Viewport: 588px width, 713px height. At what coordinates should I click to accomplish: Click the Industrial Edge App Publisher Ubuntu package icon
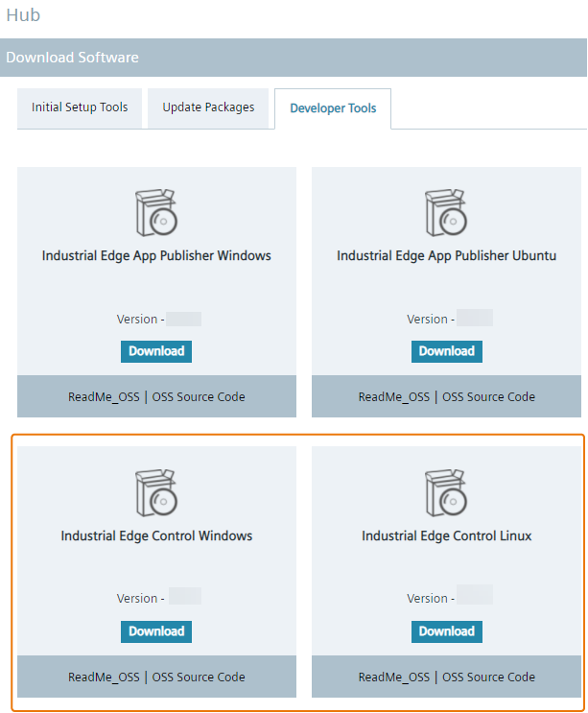tap(446, 213)
